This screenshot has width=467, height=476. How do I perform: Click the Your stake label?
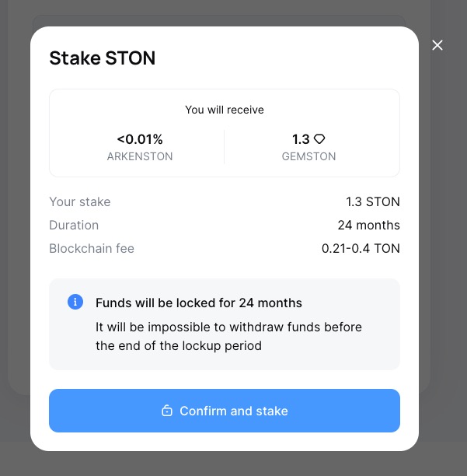[80, 201]
